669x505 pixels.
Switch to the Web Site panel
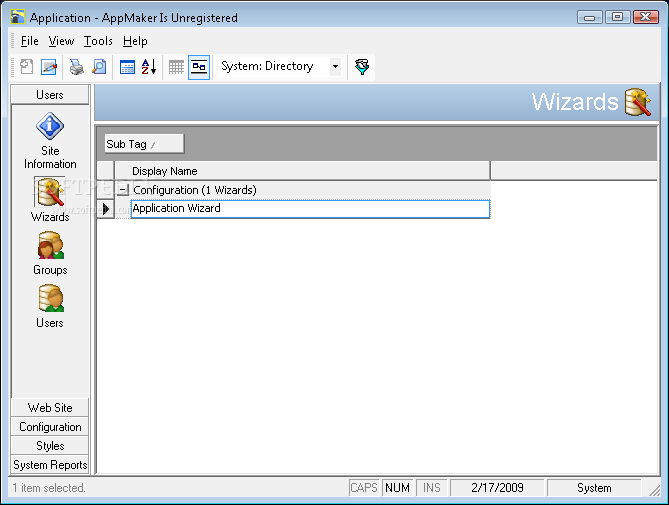[x=50, y=408]
